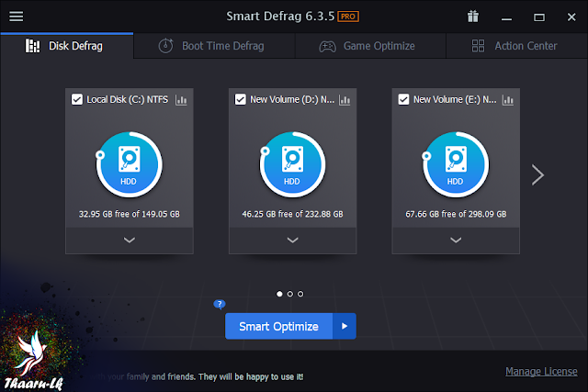The height and width of the screenshot is (392, 588).
Task: Uncheck the New Volume (E:) checkbox
Action: tap(403, 100)
